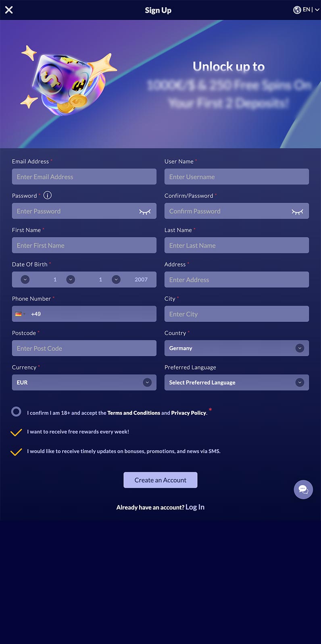Expand the Select Preferred Language dropdown
Screen dimensions: 321x644
tap(237, 382)
